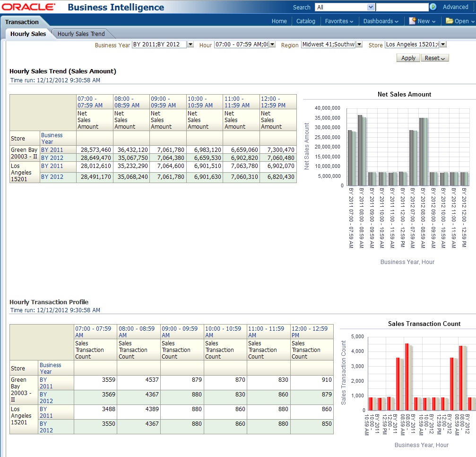476x457 pixels.
Task: Click the Open folder icon
Action: pyautogui.click(x=449, y=21)
